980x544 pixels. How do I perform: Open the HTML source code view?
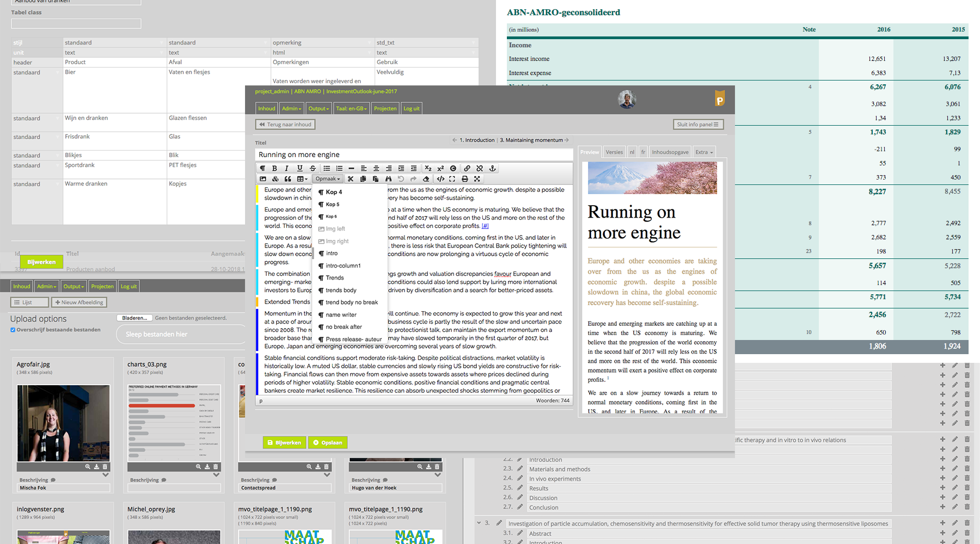click(x=440, y=179)
